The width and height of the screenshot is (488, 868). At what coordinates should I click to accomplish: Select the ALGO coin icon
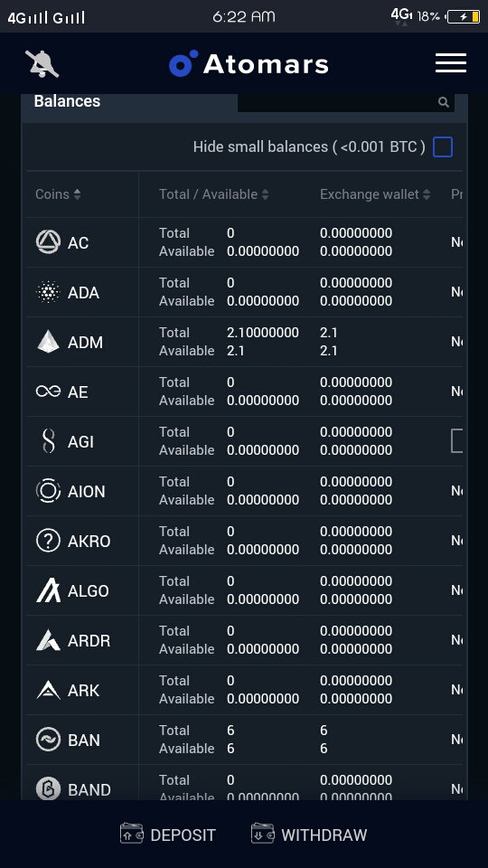click(x=48, y=590)
